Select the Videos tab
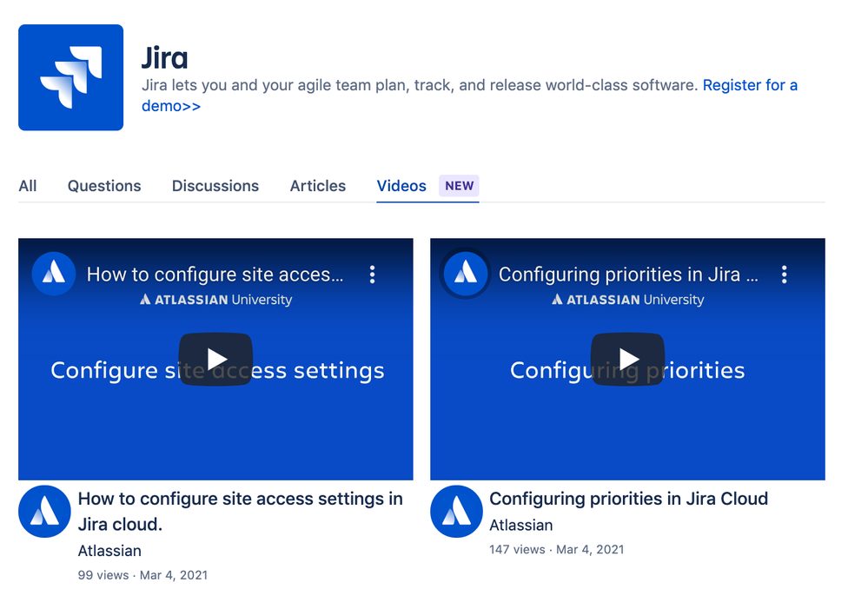868x589 pixels. click(401, 186)
